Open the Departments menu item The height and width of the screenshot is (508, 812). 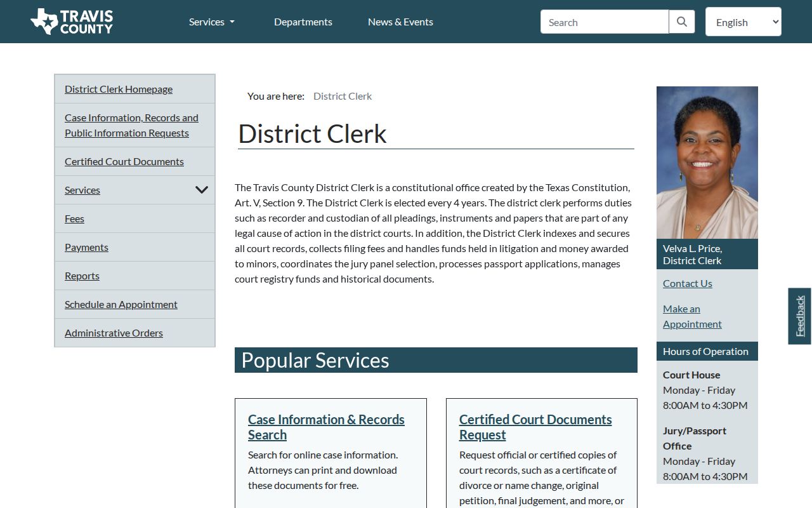[303, 22]
